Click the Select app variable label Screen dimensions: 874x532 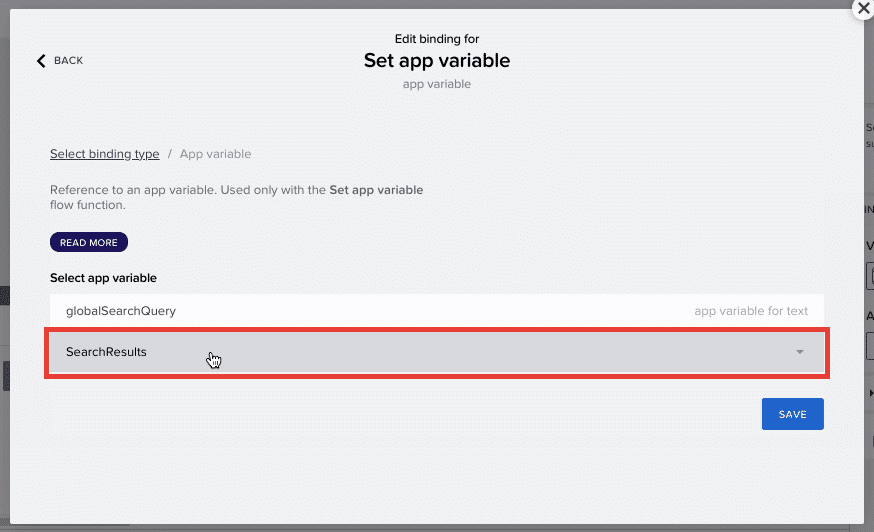(x=103, y=278)
